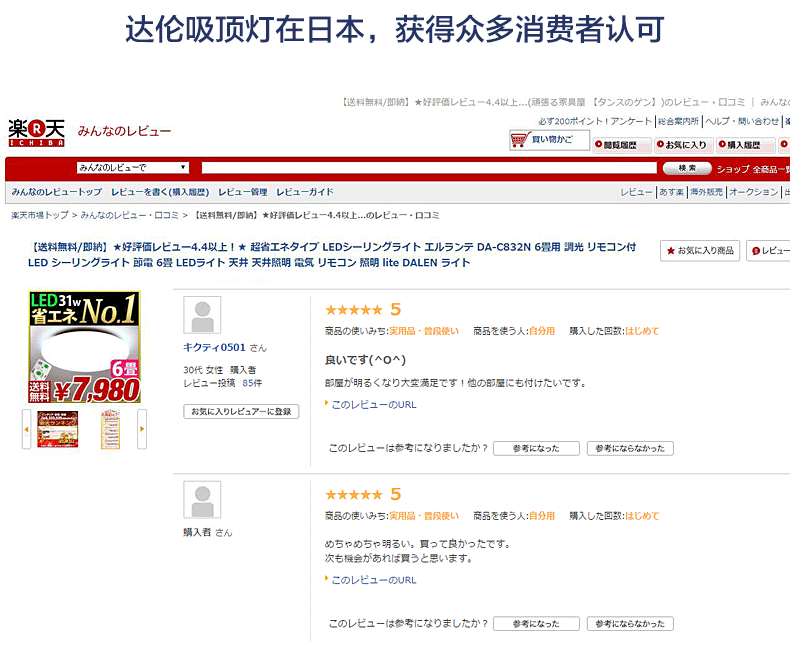Click the Rakuten Ichiba logo
The height and width of the screenshot is (658, 790).
tap(36, 131)
